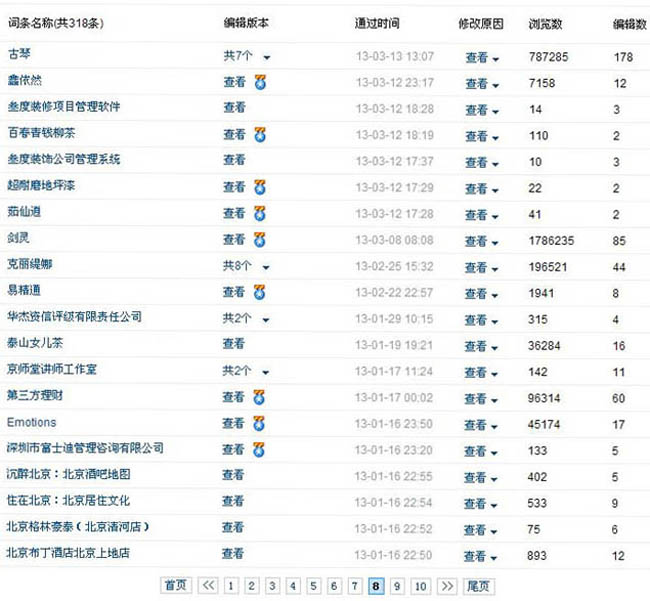Click the medal icon in the 深圳市富士达管理咨询有限公司 row
Viewport: 650px width, 601px height.
260,449
